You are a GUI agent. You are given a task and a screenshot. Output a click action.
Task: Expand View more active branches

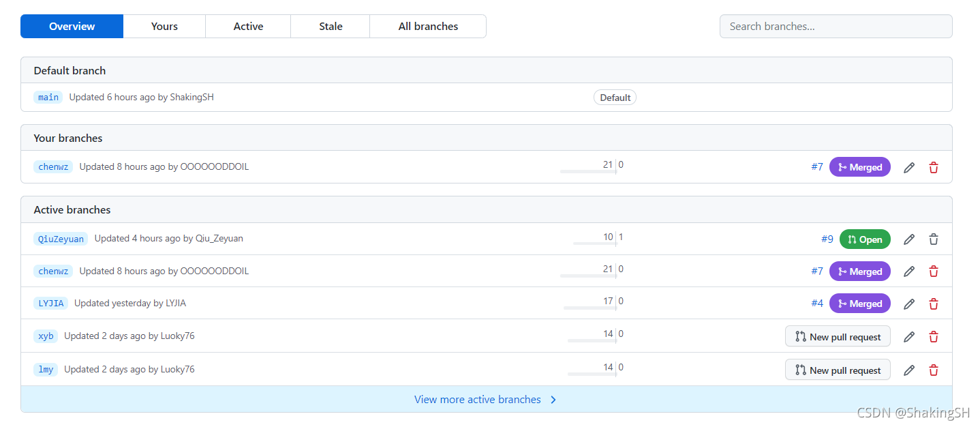pyautogui.click(x=486, y=399)
